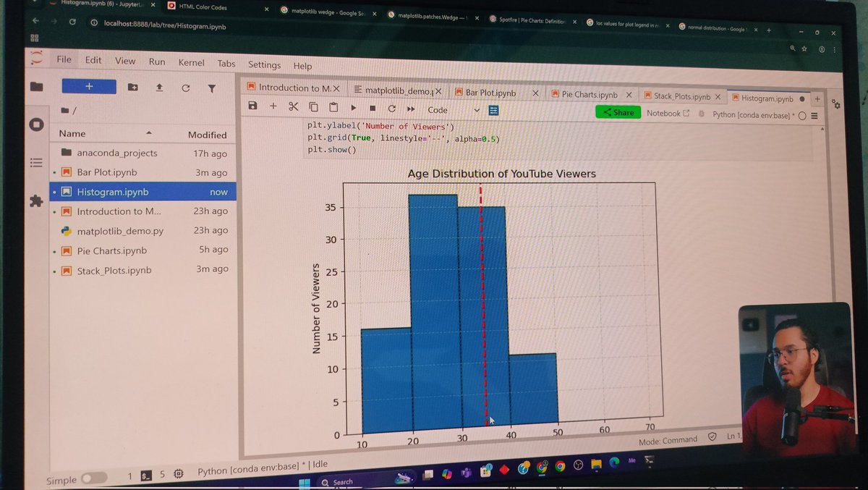Open the Running Terminals and Kernels sidebar
Viewport: 868px width, 490px height.
(36, 124)
